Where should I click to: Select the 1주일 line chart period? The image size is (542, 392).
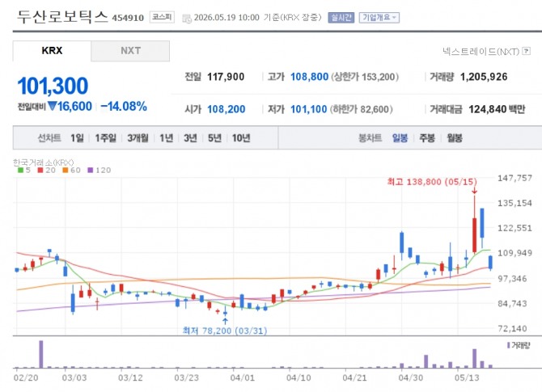pos(105,138)
